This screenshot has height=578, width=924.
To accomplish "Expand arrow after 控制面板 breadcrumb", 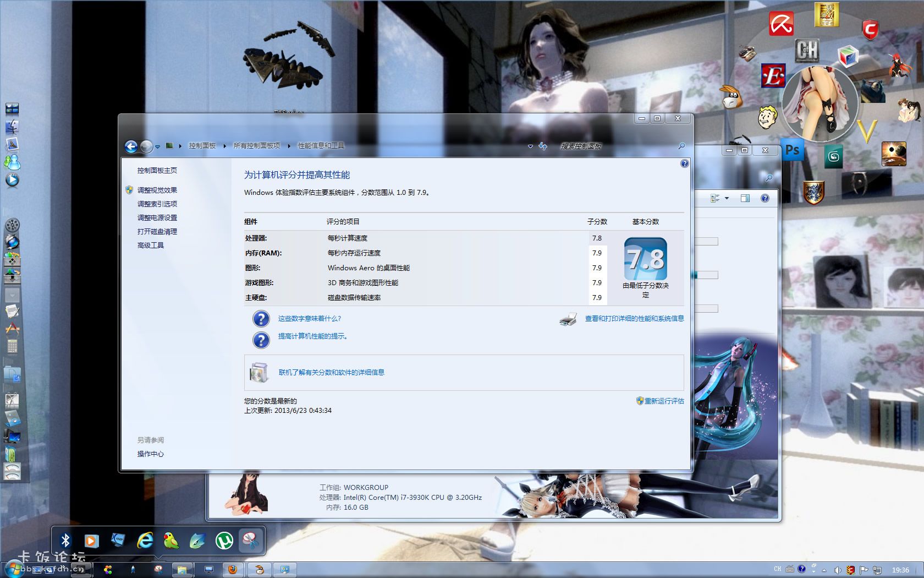I will [224, 146].
